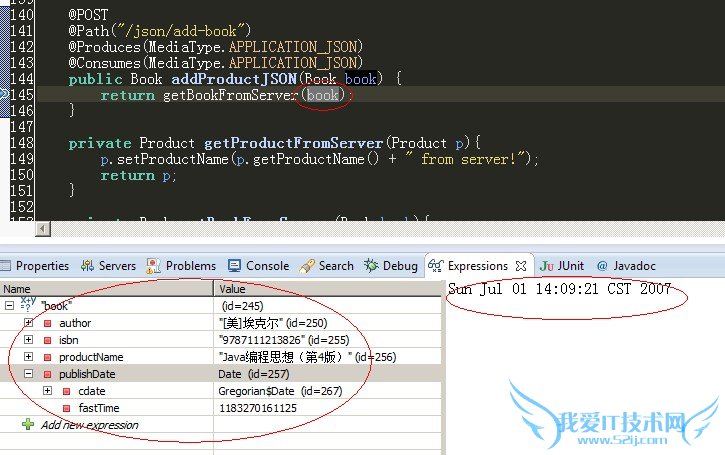Click addProductJSON method name in editor
This screenshot has height=455, width=725.
click(x=234, y=79)
